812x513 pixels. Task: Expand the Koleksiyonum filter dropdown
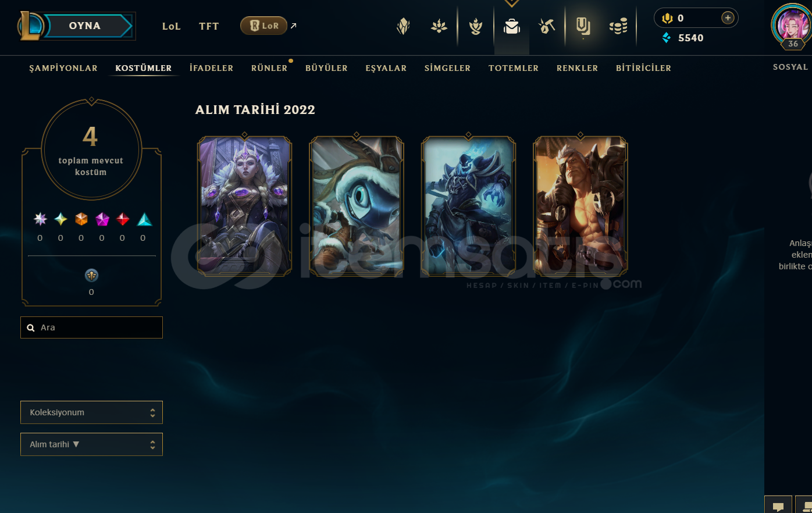tap(91, 412)
